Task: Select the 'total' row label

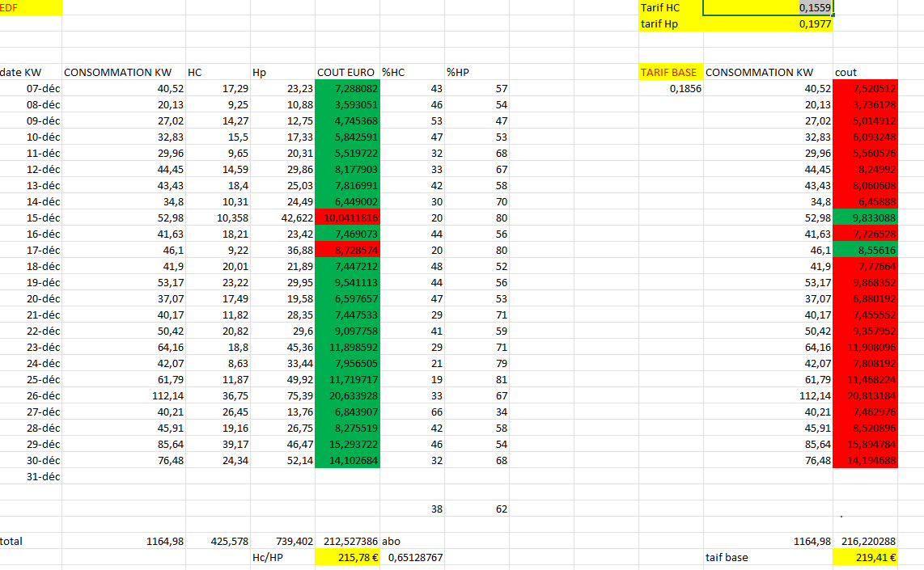Action: point(31,541)
